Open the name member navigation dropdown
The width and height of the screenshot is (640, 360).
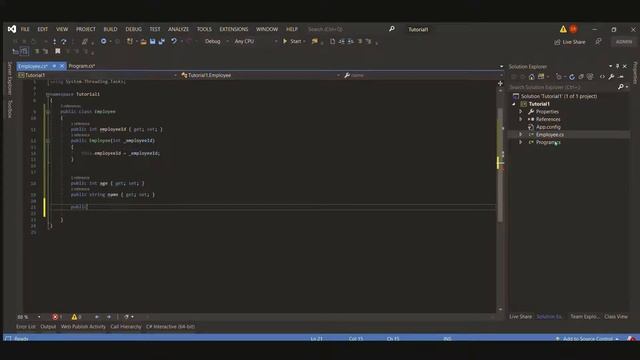423,75
